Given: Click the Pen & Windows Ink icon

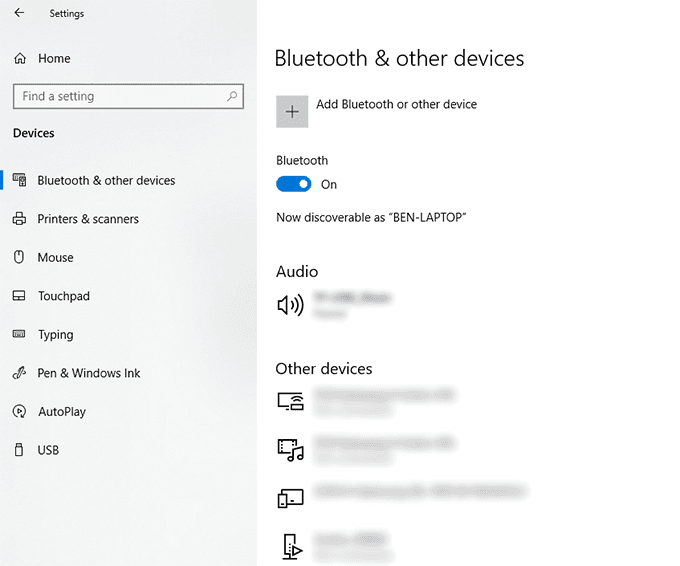Looking at the screenshot, I should click(x=19, y=373).
